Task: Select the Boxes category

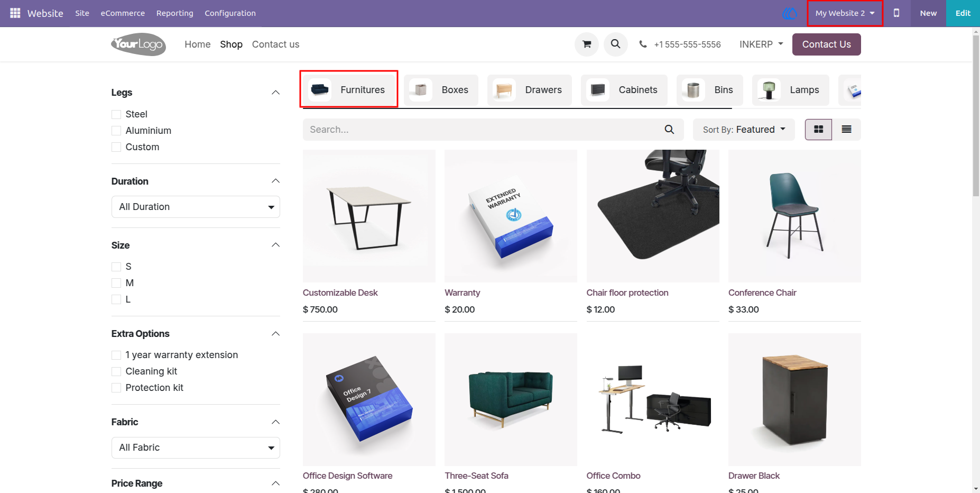Action: [441, 90]
